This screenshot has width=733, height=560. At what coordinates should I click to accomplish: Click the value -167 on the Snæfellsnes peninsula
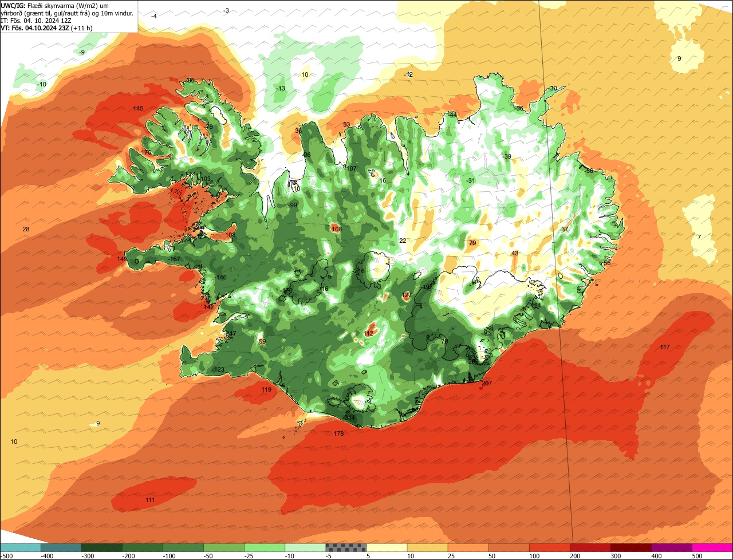(174, 259)
